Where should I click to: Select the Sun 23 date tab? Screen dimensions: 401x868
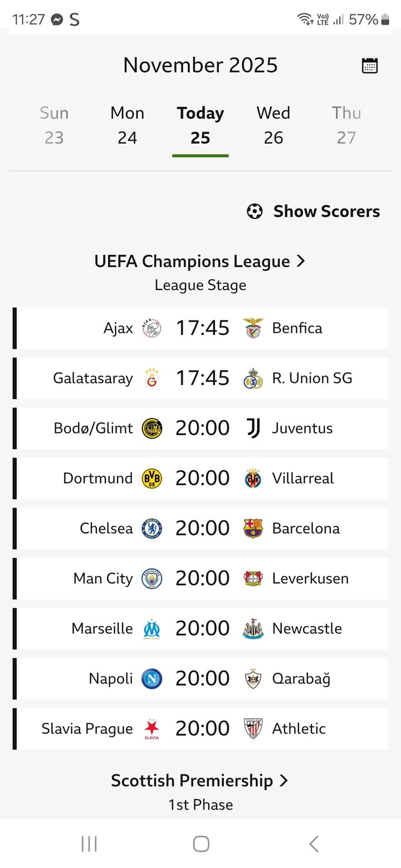pyautogui.click(x=54, y=125)
